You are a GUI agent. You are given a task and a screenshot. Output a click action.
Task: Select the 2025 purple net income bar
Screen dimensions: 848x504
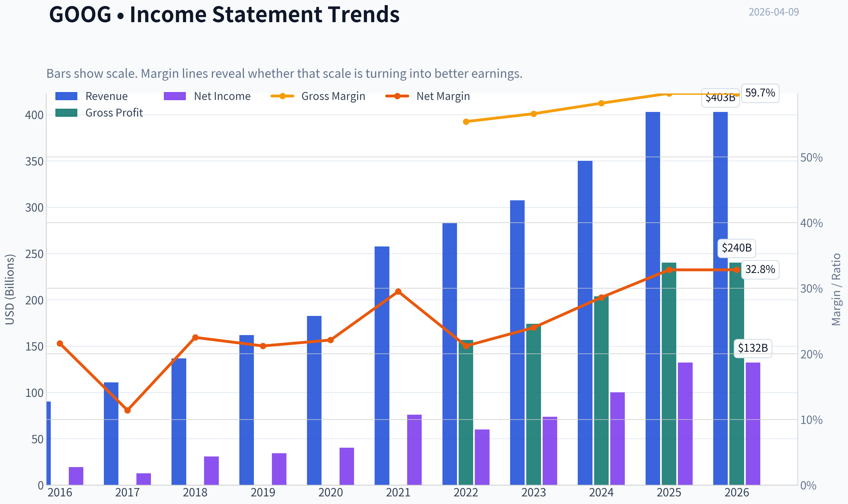pos(685,423)
